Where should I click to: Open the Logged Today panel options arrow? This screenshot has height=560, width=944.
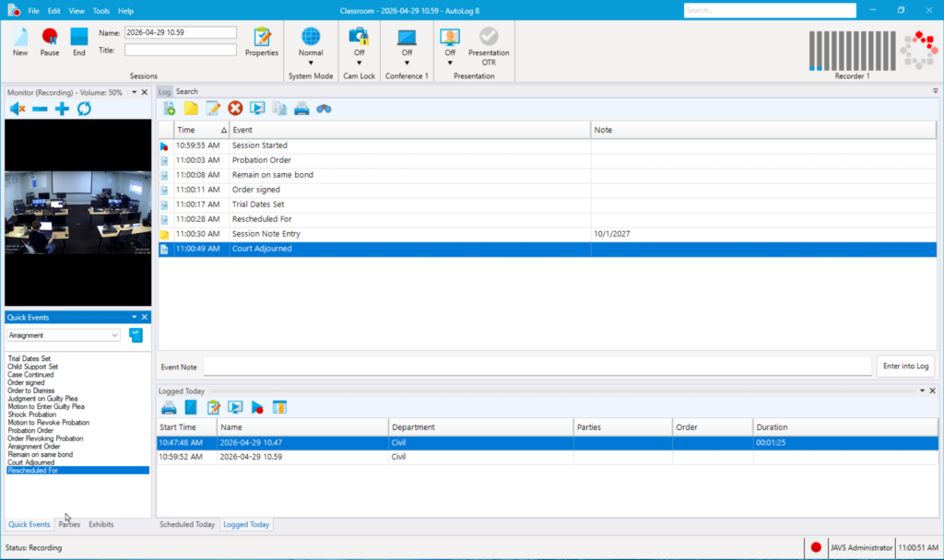coord(922,391)
